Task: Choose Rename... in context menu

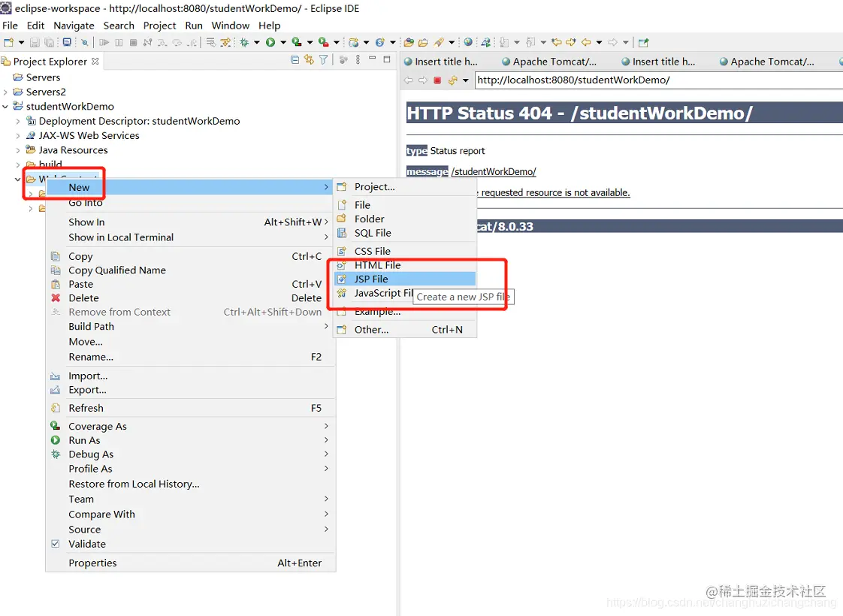Action: [191, 357]
